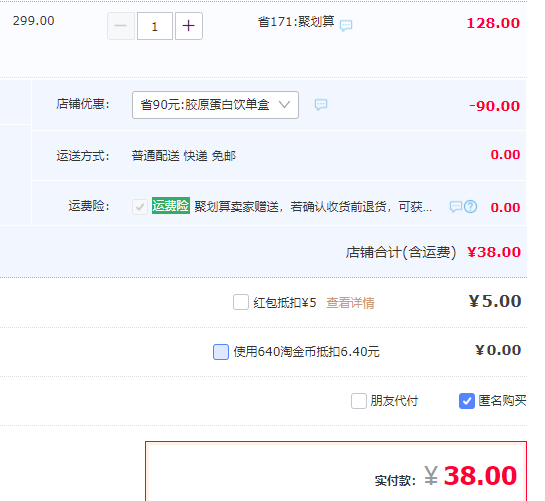Click the truncated 聚划算卖家赠送 insurance description
The width and height of the screenshot is (545, 501).
[313, 207]
